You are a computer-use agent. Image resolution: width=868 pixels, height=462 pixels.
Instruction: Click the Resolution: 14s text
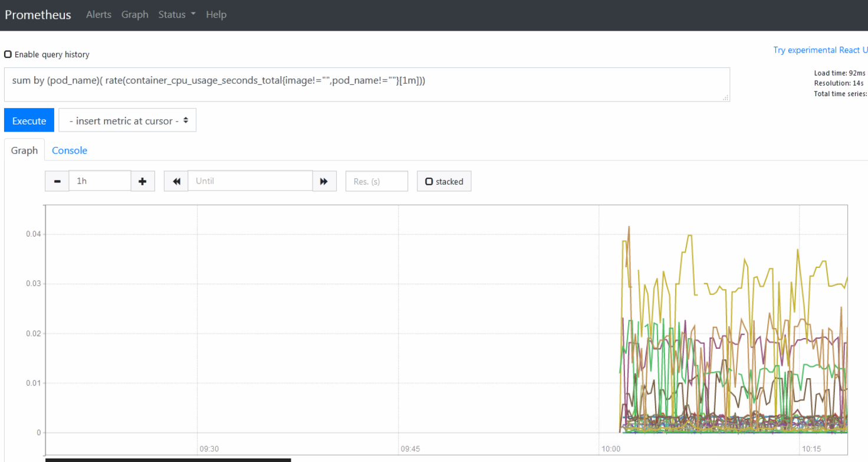[839, 83]
